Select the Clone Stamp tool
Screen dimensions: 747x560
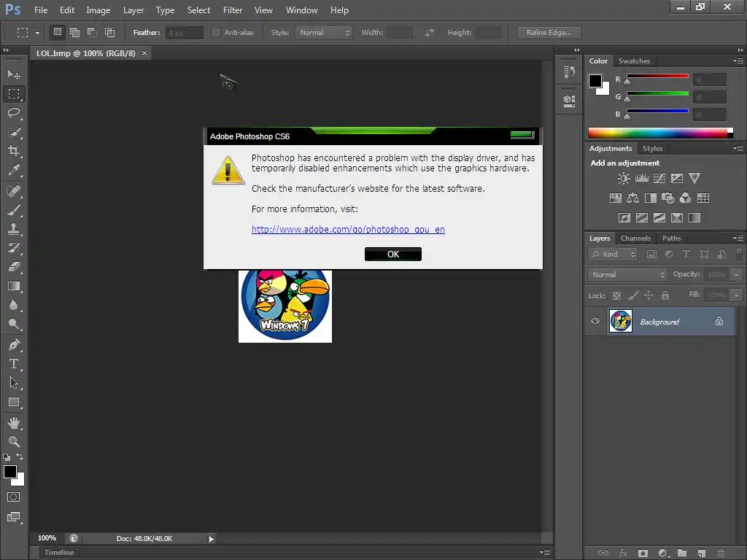14,229
